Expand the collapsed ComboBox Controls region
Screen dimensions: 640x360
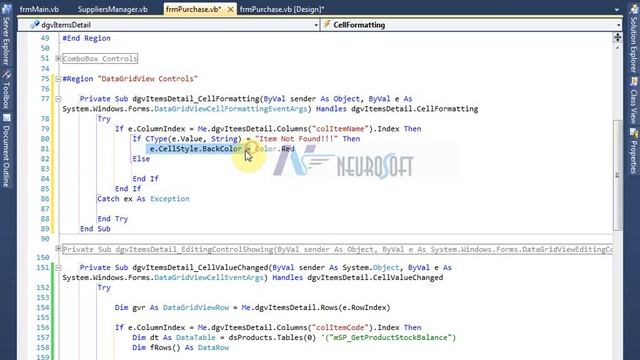coord(58,58)
